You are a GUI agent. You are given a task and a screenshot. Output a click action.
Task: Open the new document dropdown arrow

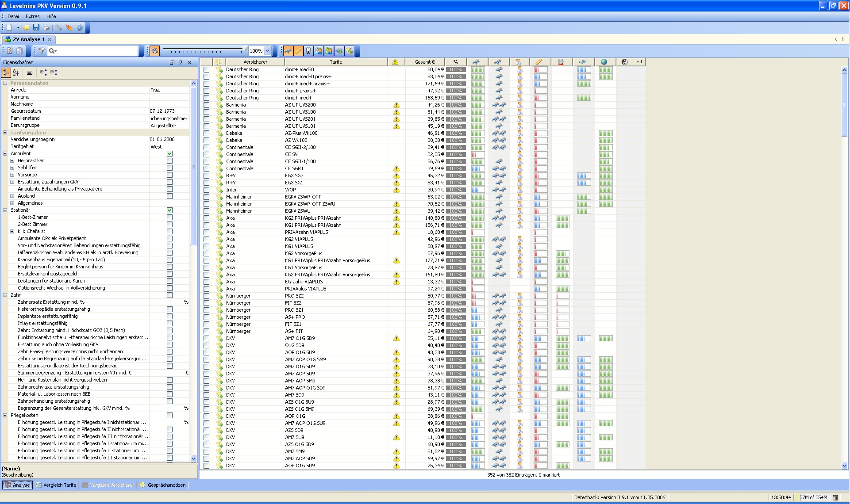coord(18,27)
